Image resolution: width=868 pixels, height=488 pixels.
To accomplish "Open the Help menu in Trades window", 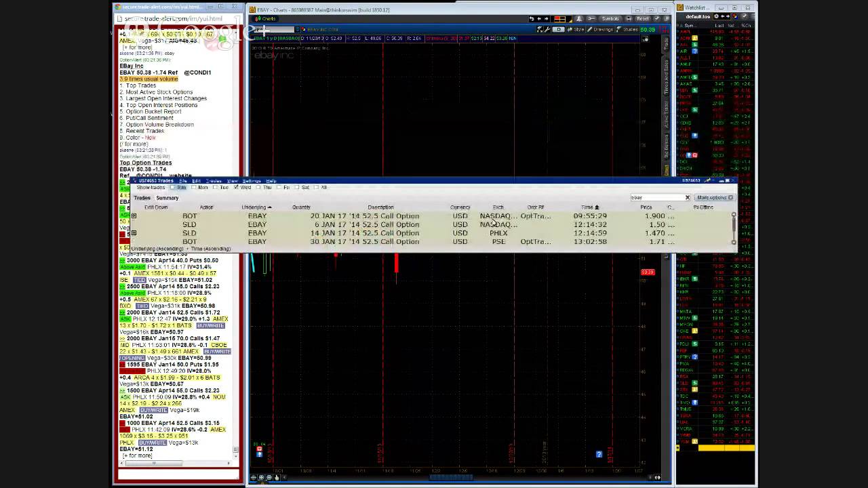I will point(271,181).
